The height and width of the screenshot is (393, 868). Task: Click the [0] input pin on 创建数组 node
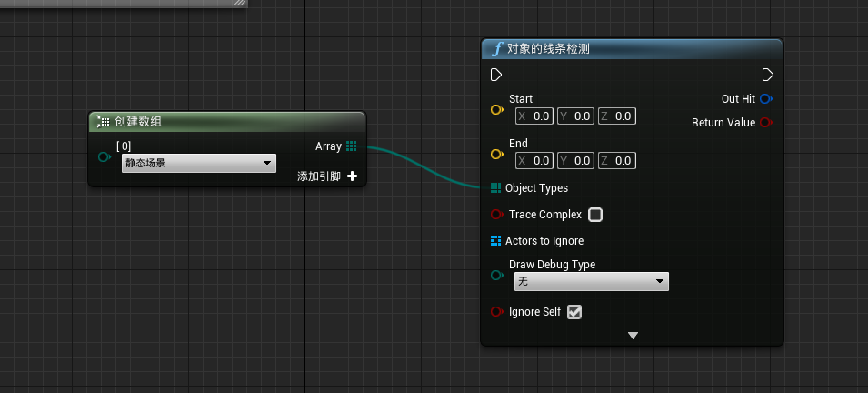click(x=104, y=157)
